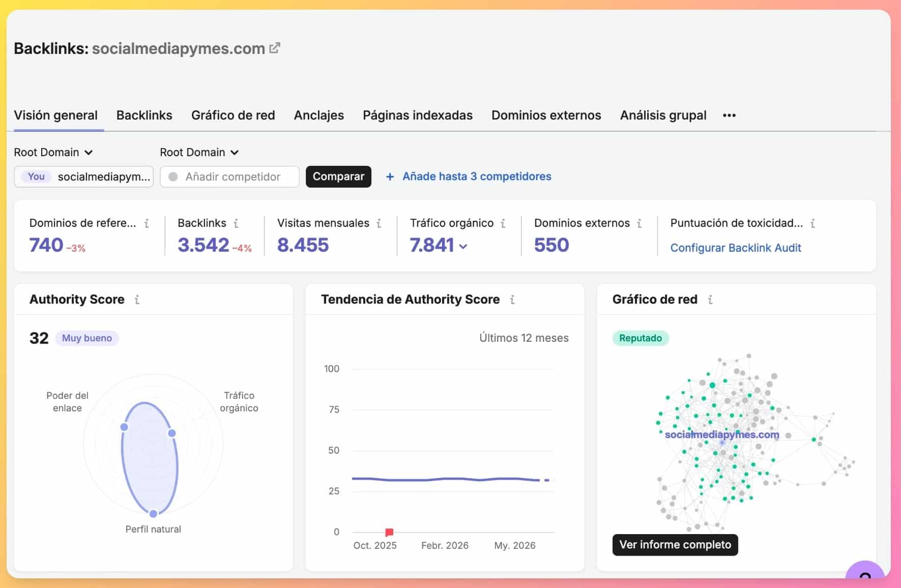
Task: Click Ver informe completo button
Action: (675, 544)
